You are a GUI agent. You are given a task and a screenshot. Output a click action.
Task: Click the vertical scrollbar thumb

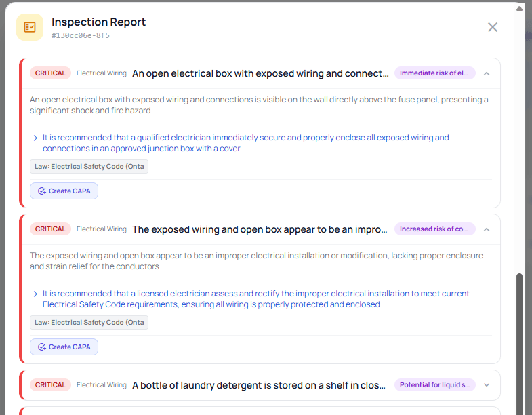[519, 344]
